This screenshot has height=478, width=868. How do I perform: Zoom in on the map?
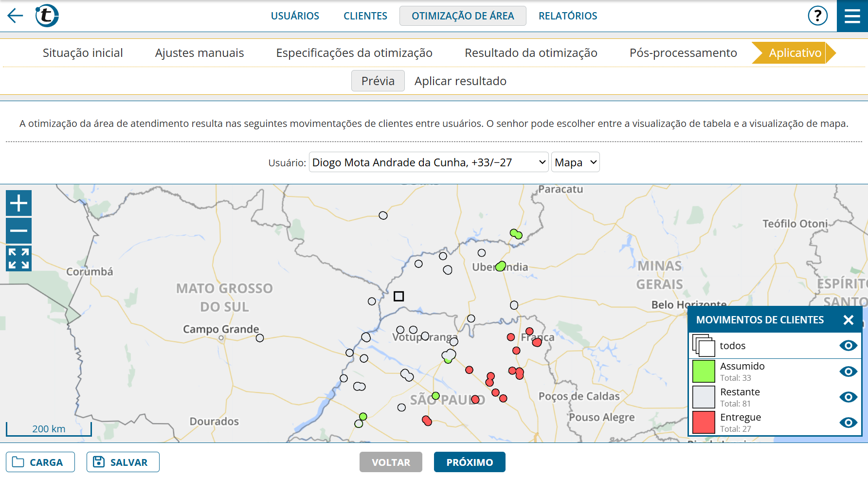(18, 203)
